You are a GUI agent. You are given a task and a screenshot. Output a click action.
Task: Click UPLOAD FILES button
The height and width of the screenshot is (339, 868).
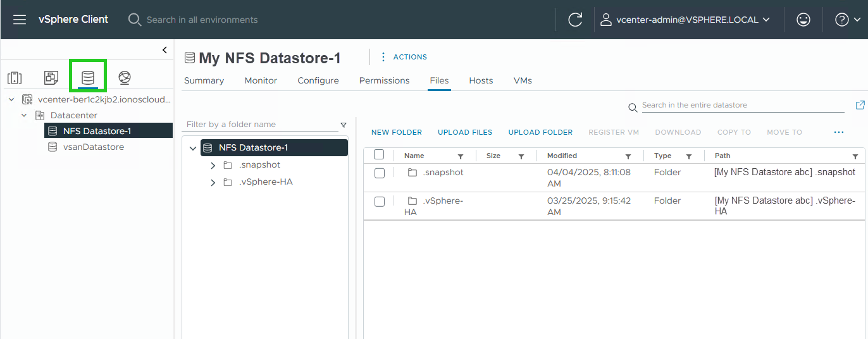tap(465, 132)
